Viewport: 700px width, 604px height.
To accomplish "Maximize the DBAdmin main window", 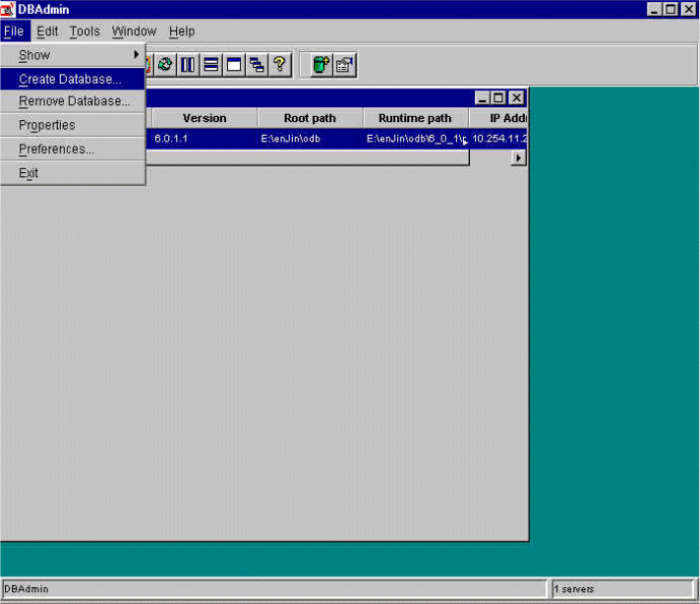I will point(671,9).
